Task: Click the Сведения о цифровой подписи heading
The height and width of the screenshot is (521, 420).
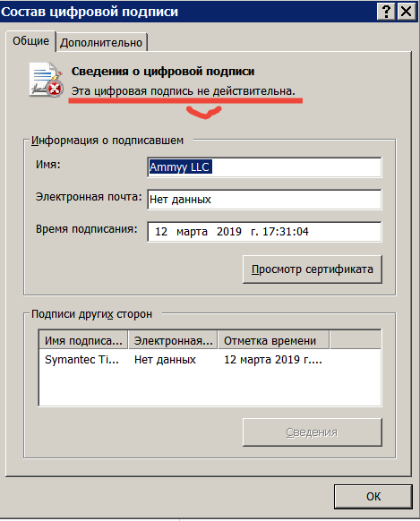Action: click(x=163, y=71)
